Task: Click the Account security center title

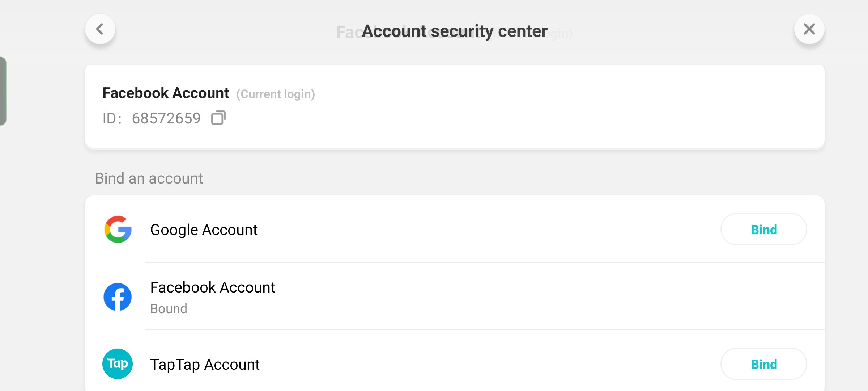Action: coord(455,31)
